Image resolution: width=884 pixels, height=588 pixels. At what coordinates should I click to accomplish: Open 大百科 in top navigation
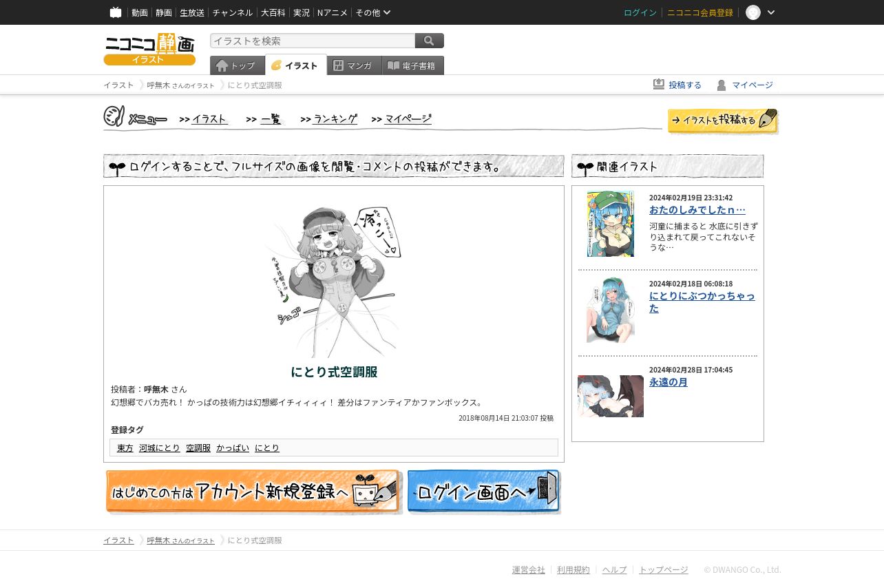(x=273, y=12)
